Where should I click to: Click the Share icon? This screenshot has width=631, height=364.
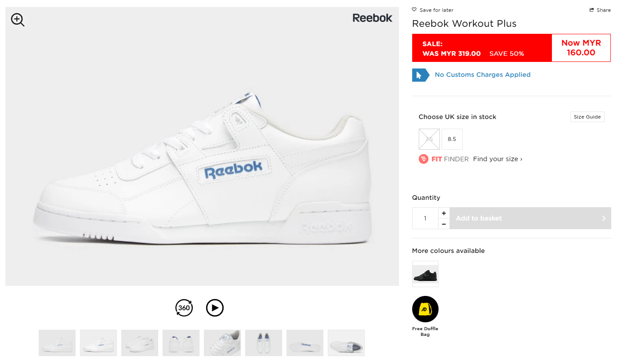click(592, 10)
